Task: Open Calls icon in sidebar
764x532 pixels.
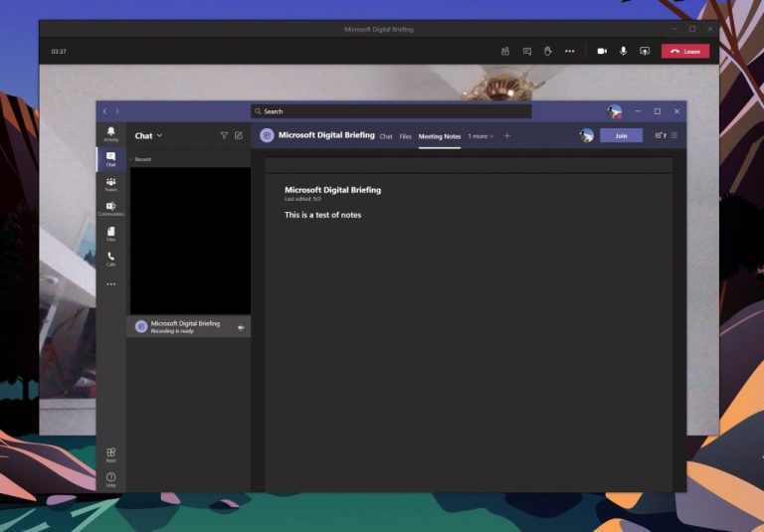Action: [111, 260]
